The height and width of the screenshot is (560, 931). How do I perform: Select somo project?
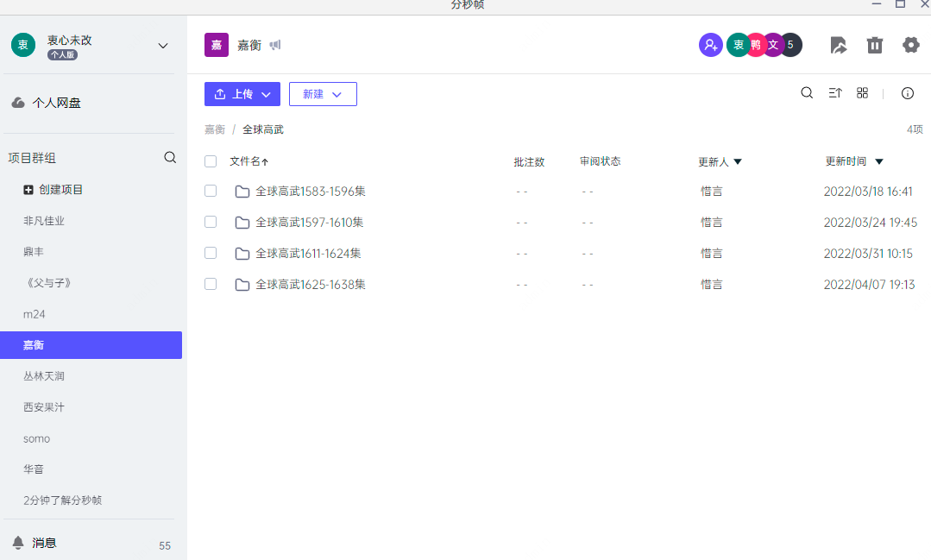[x=37, y=439]
